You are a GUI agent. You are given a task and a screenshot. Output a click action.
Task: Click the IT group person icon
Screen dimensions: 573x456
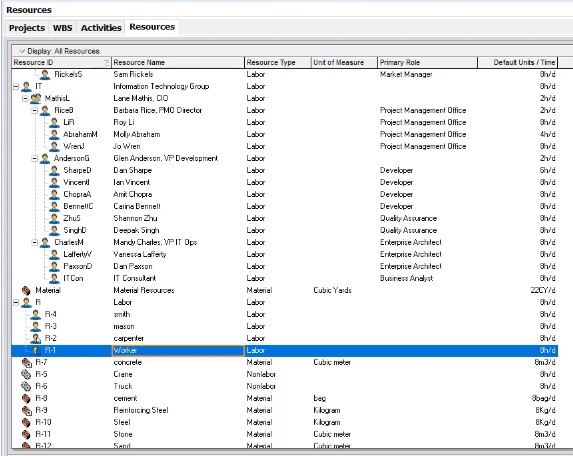click(x=26, y=87)
